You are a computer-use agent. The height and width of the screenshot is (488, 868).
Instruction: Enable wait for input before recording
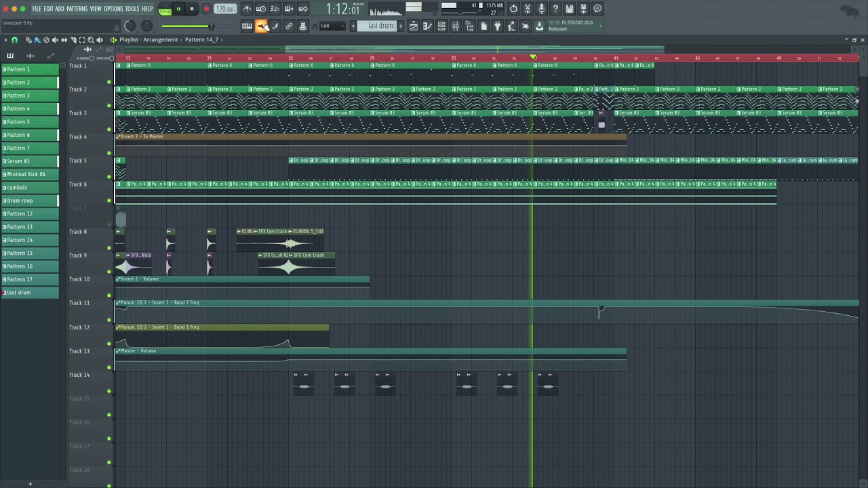[261, 9]
